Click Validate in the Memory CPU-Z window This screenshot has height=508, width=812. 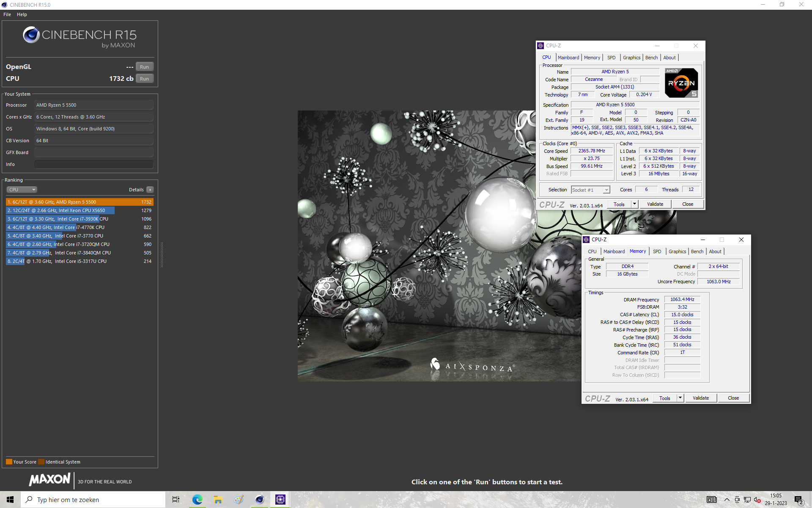coord(701,398)
